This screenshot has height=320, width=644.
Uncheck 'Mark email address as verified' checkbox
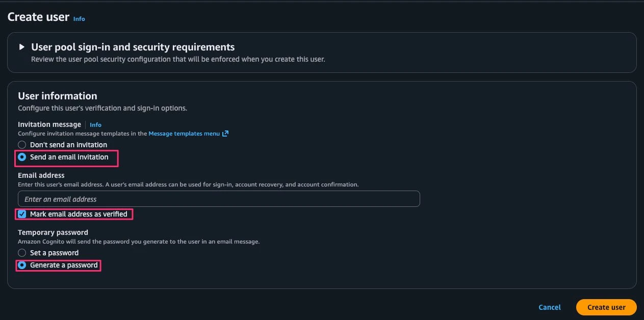(22, 214)
